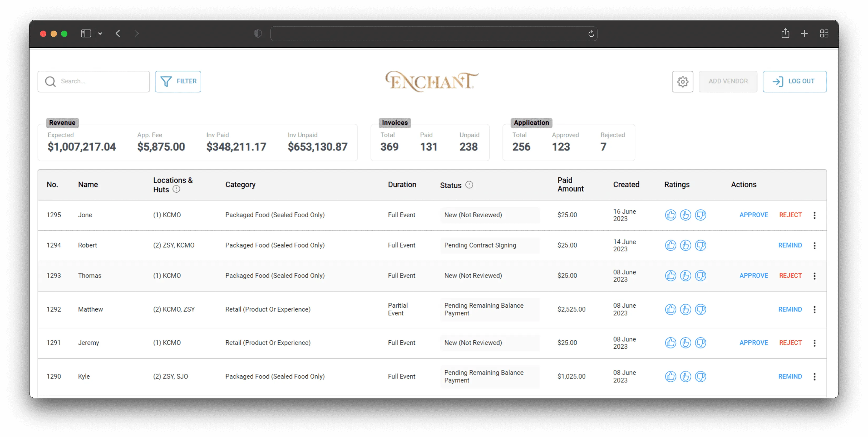Image resolution: width=868 pixels, height=437 pixels.
Task: Reject Jone's application
Action: pyautogui.click(x=790, y=215)
